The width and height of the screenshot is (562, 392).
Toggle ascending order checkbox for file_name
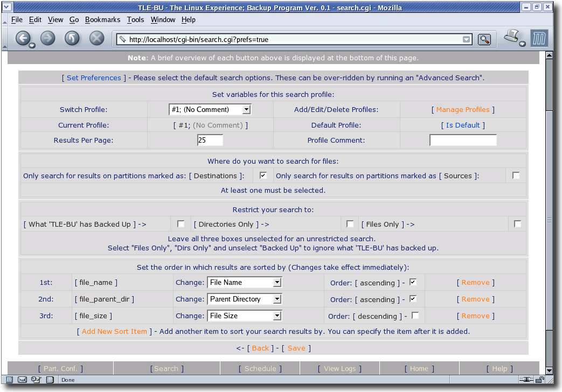pyautogui.click(x=413, y=282)
